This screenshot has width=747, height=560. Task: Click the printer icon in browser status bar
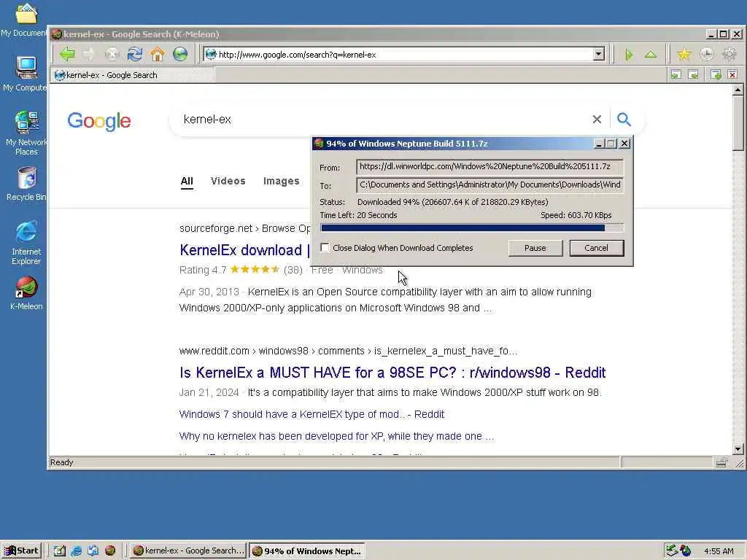click(x=721, y=462)
